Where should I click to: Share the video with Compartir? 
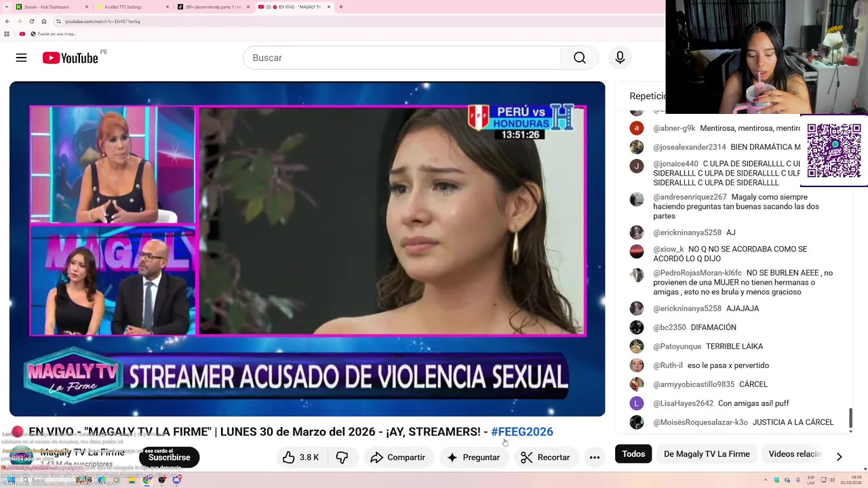398,457
